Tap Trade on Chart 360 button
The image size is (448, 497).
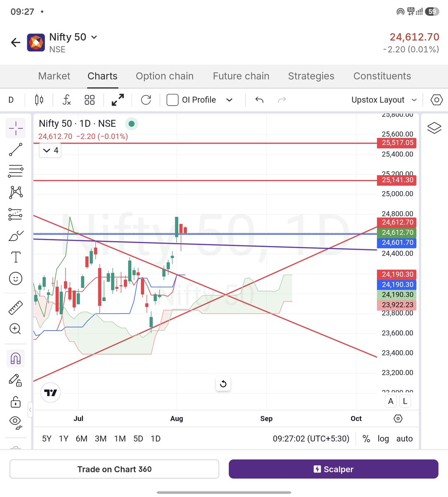[x=114, y=469]
